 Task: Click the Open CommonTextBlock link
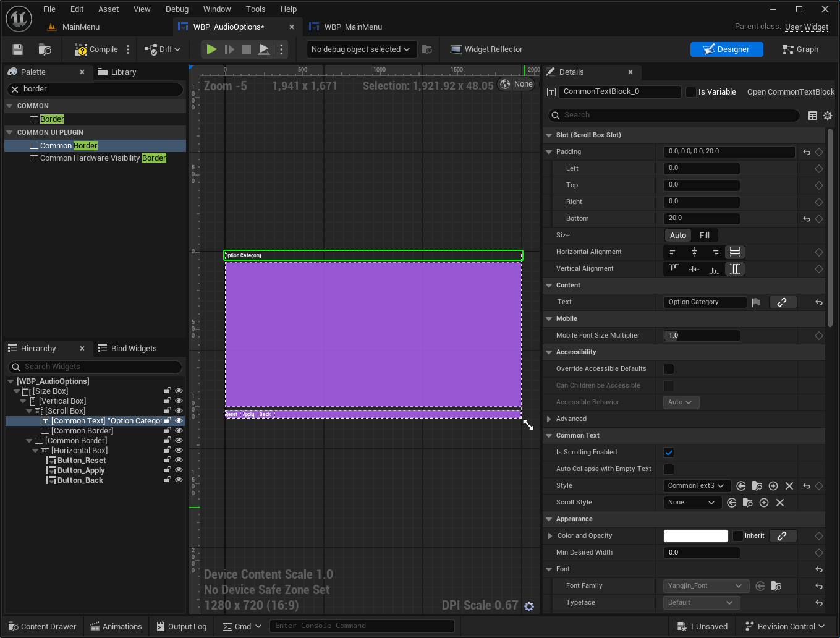coord(791,92)
